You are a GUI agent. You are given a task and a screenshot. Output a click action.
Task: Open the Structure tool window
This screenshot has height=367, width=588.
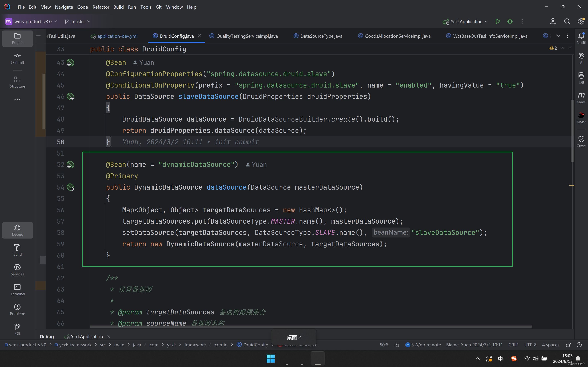[x=17, y=82]
